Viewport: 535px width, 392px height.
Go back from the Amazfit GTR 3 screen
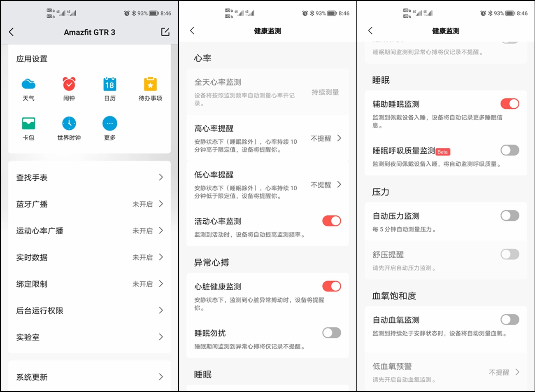click(x=12, y=32)
